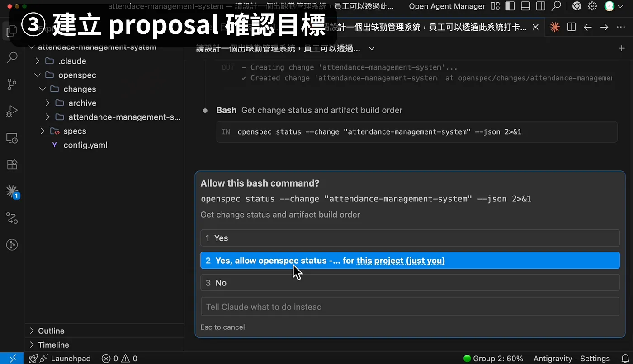Open the notifications bell in status bar
The width and height of the screenshot is (633, 364).
click(x=625, y=359)
